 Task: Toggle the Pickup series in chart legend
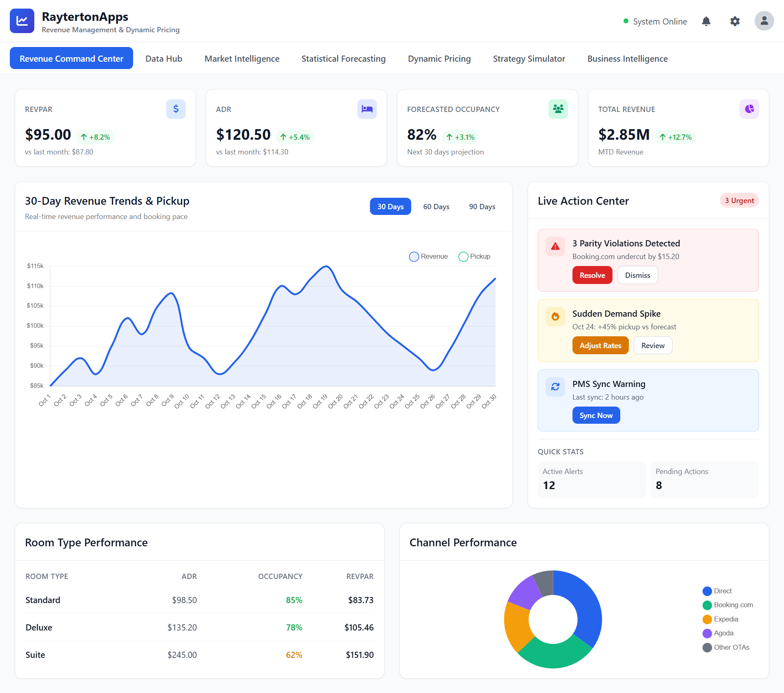point(474,256)
